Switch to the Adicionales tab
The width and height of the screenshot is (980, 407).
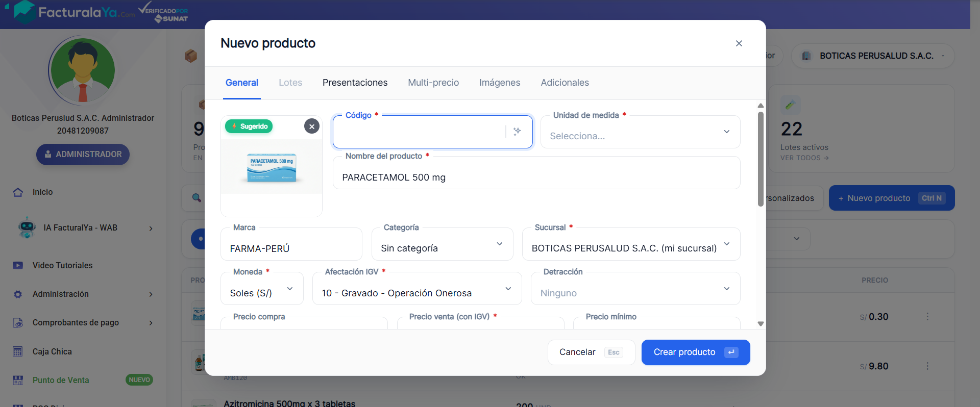[x=565, y=83]
